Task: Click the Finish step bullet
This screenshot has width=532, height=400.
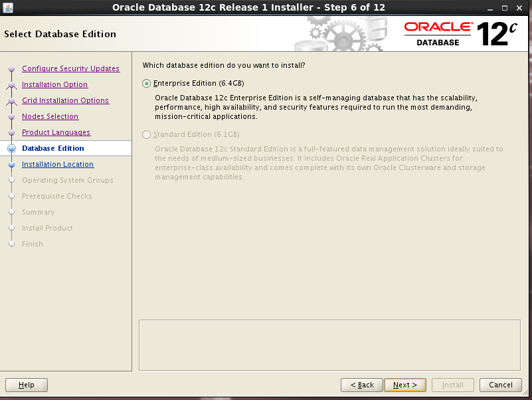Action: pyautogui.click(x=11, y=244)
